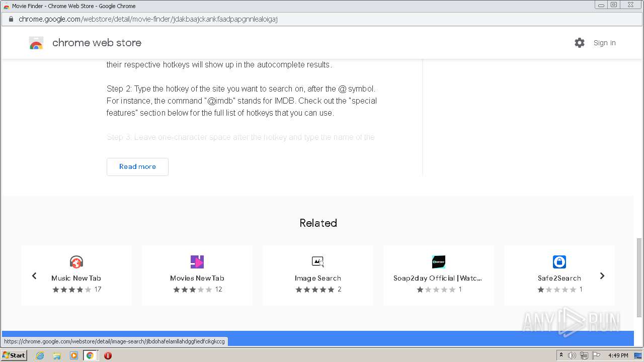Image resolution: width=644 pixels, height=362 pixels.
Task: Open the Chrome Web Store settings gear
Action: (x=580, y=43)
